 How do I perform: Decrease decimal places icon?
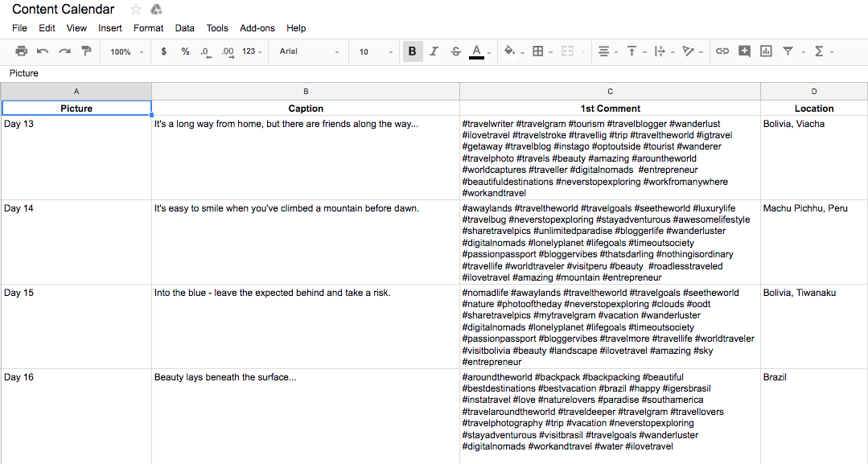(x=206, y=52)
